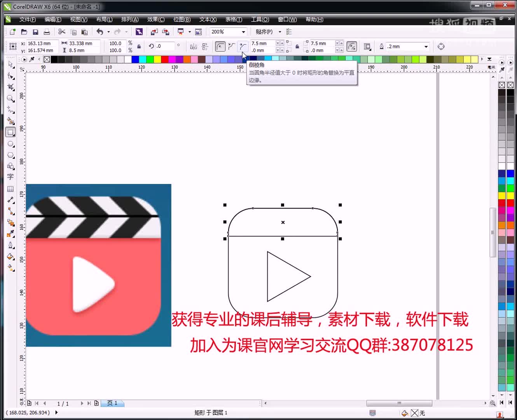Select the Ellipse tool
Image resolution: width=517 pixels, height=420 pixels.
pyautogui.click(x=10, y=144)
